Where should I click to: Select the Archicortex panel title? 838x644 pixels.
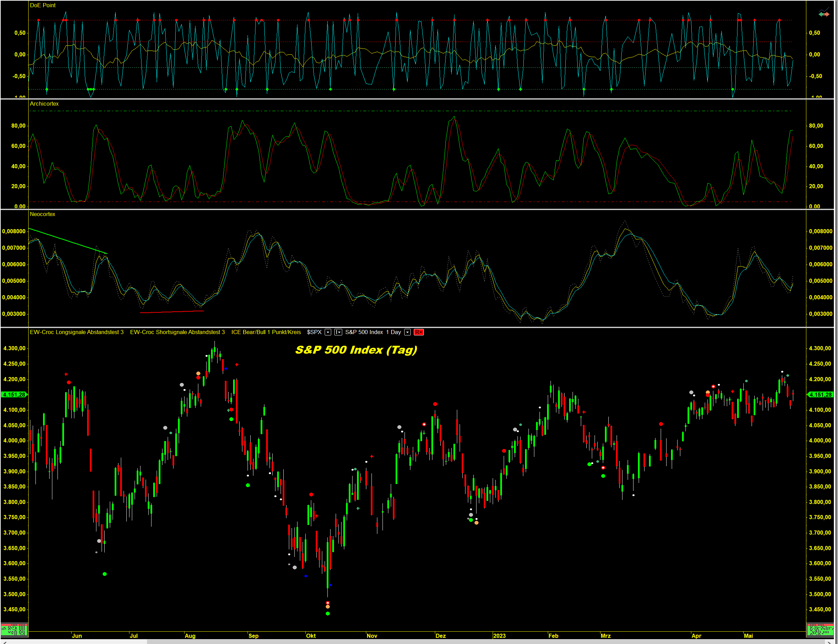pos(44,104)
